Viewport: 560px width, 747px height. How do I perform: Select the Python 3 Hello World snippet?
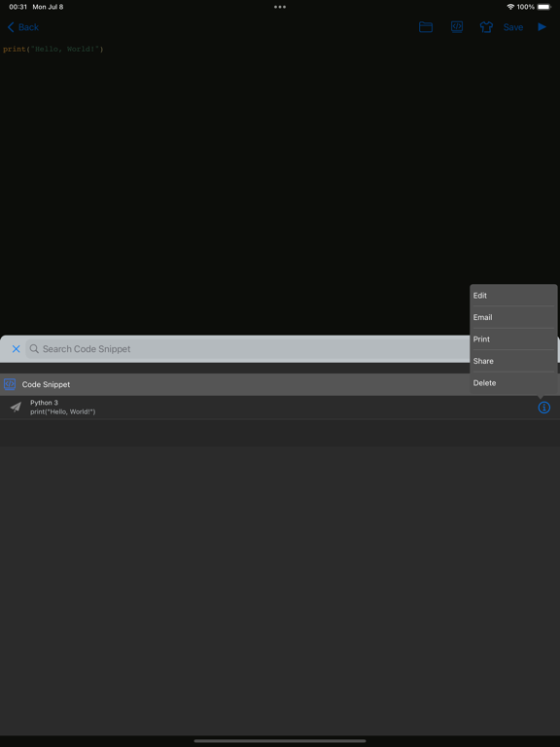tap(266, 408)
